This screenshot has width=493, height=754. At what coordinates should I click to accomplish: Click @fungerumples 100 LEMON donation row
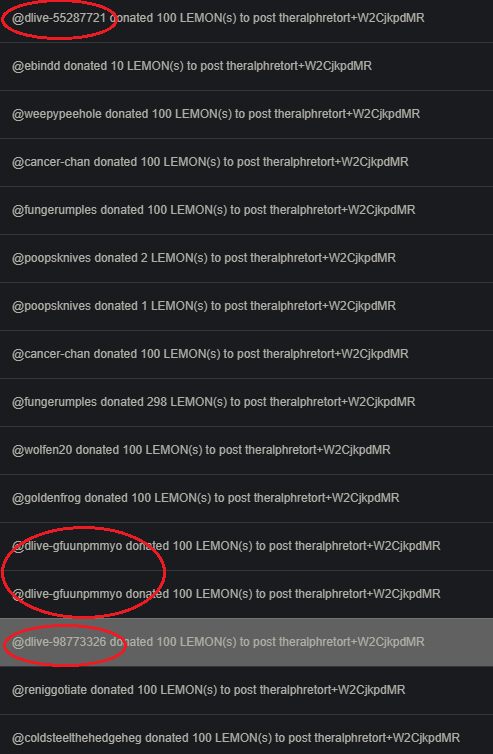coord(246,211)
